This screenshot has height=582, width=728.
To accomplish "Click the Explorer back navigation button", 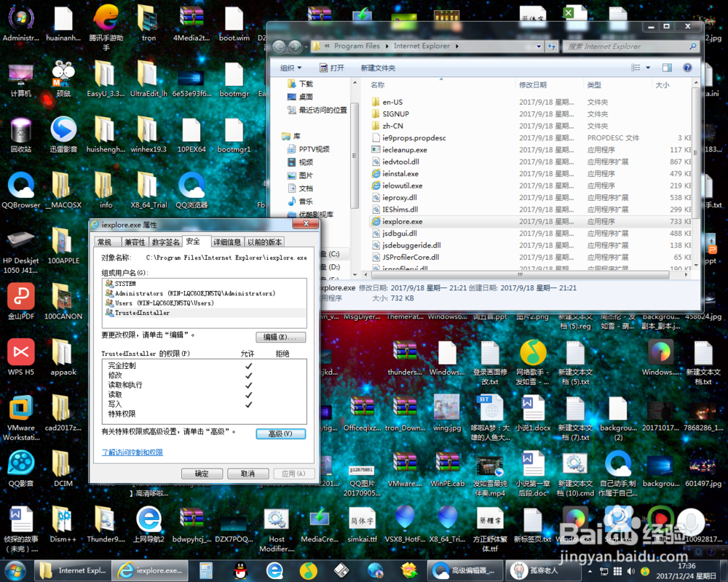I will [279, 47].
